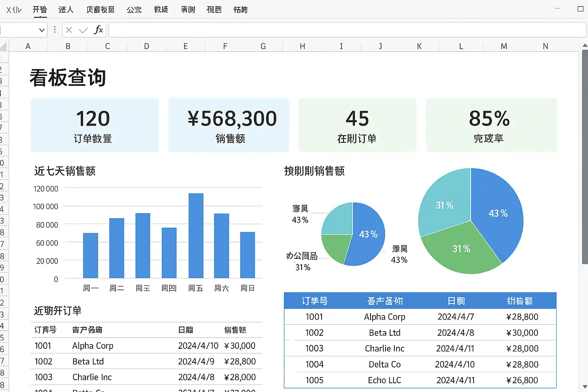Image resolution: width=588 pixels, height=392 pixels.
Task: Click the vertical scrollbar thumb
Action: click(x=585, y=157)
